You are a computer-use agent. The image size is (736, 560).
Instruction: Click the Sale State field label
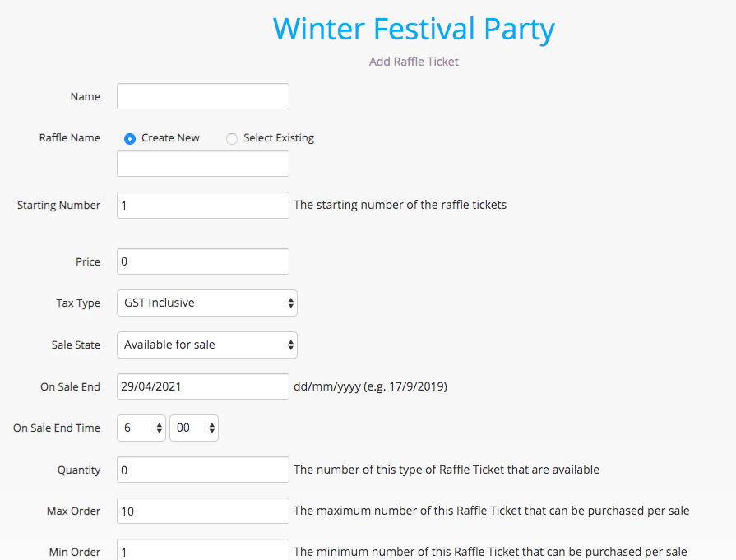point(76,345)
